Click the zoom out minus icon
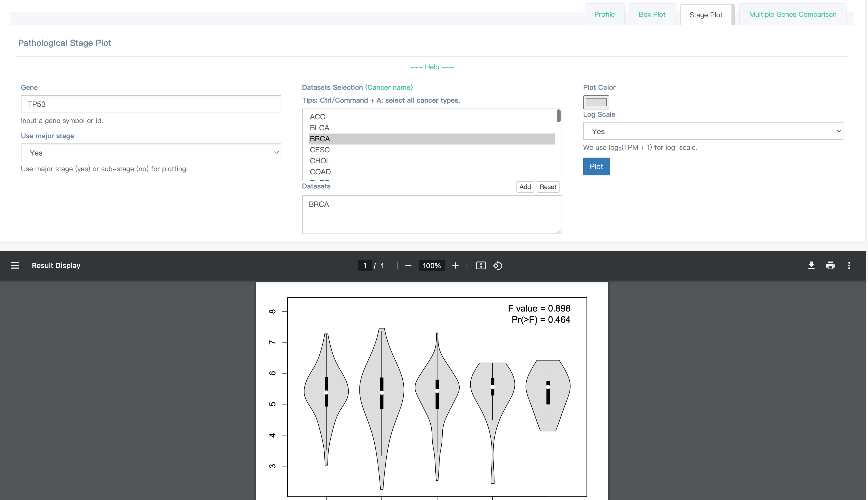 click(408, 265)
